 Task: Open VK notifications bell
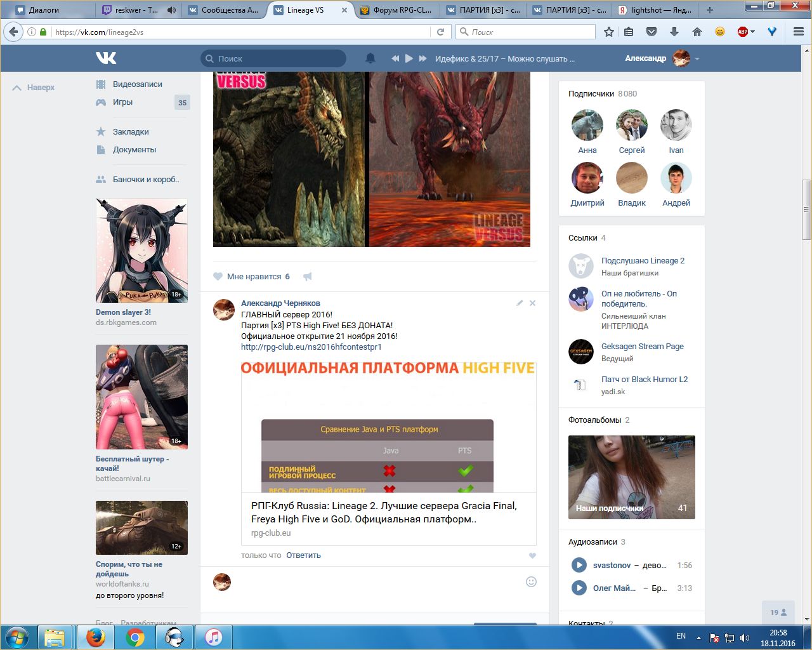(x=370, y=58)
